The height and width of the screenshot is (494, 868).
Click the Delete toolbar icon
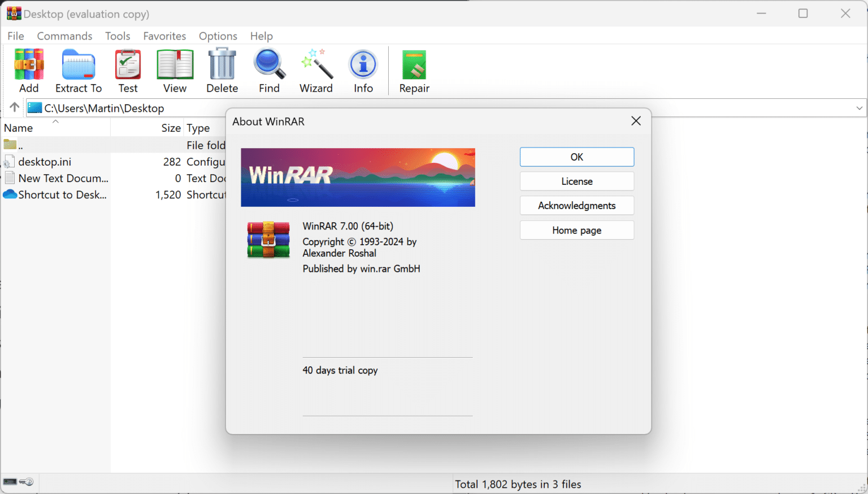tap(222, 68)
